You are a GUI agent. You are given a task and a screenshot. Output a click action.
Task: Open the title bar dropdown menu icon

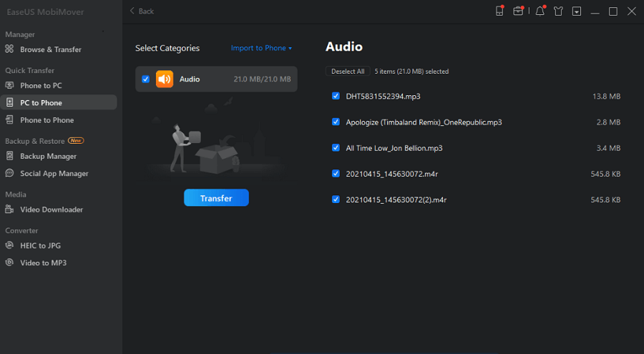pyautogui.click(x=577, y=11)
